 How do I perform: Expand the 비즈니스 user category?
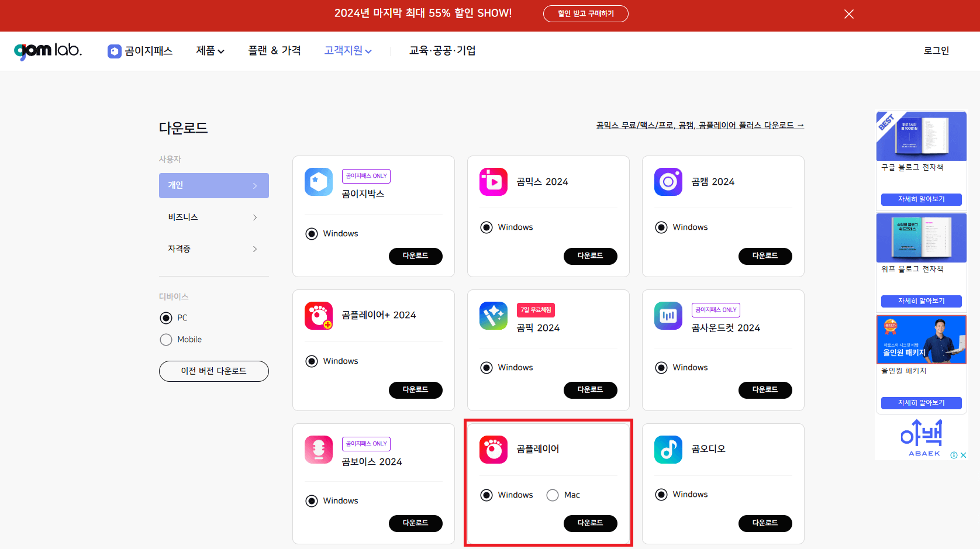click(x=214, y=217)
